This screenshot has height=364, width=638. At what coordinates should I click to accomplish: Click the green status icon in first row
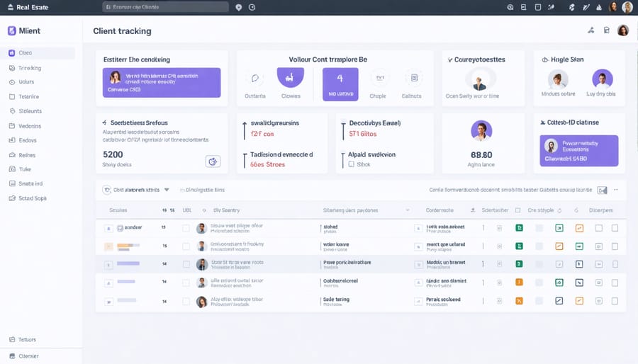519,228
